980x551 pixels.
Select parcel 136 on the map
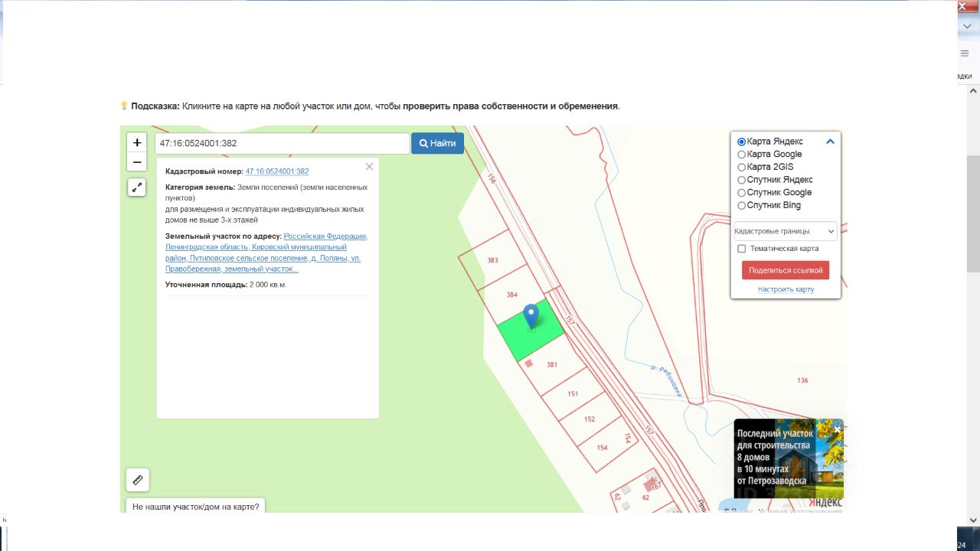click(802, 380)
